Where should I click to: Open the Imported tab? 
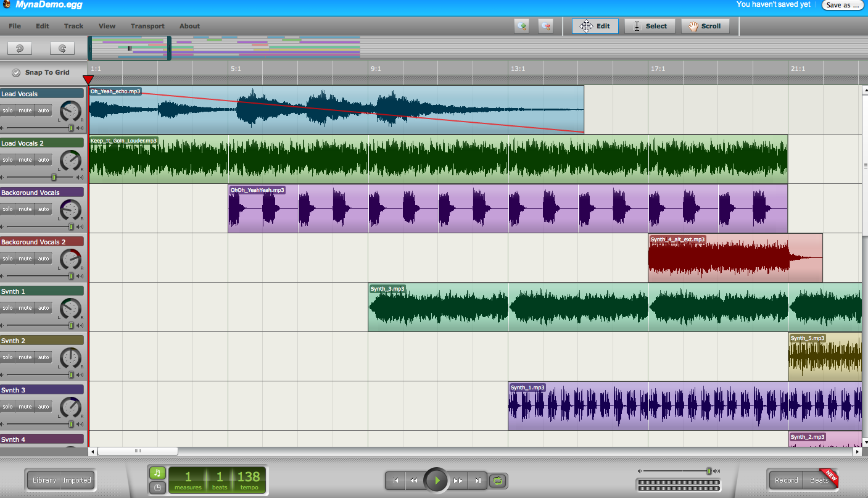77,480
